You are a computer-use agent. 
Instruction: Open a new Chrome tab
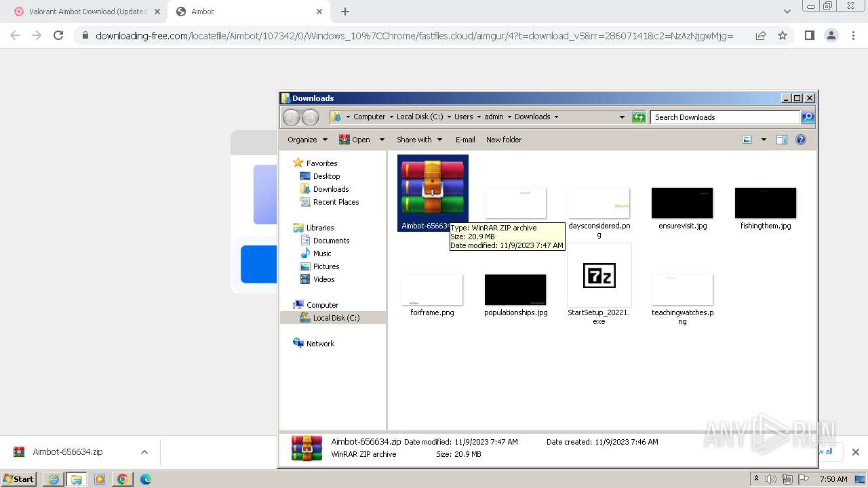[x=345, y=12]
